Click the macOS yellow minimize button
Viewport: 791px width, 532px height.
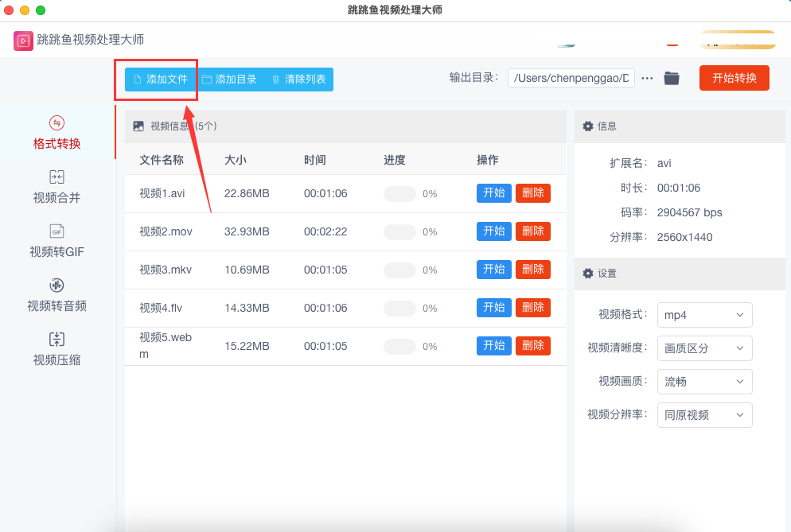[x=24, y=10]
